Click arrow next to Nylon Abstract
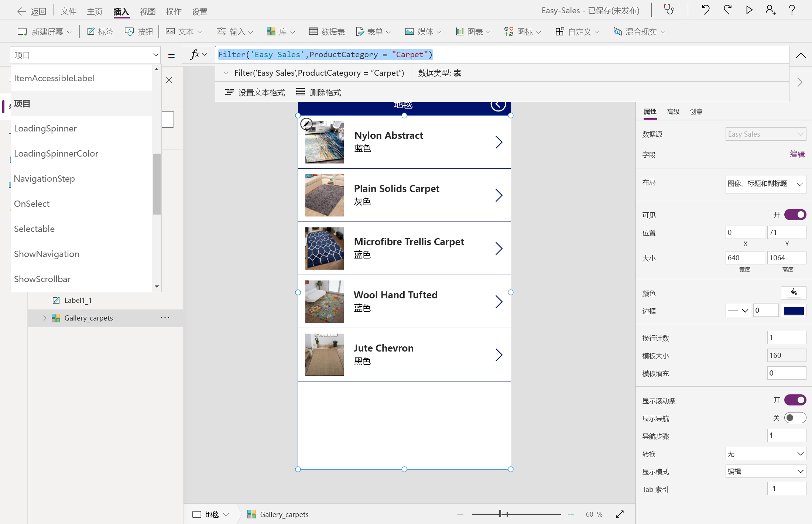 499,142
